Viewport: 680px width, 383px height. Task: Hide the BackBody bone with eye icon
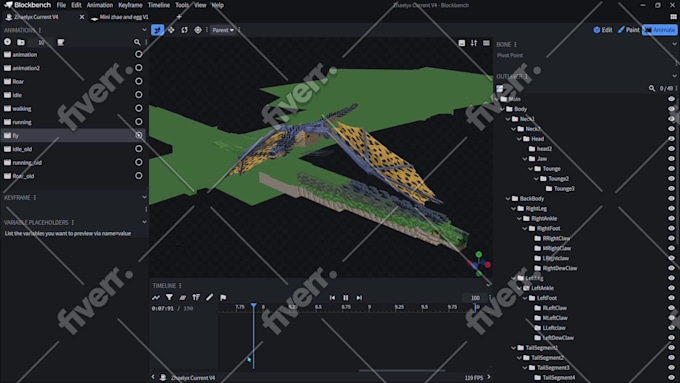671,198
